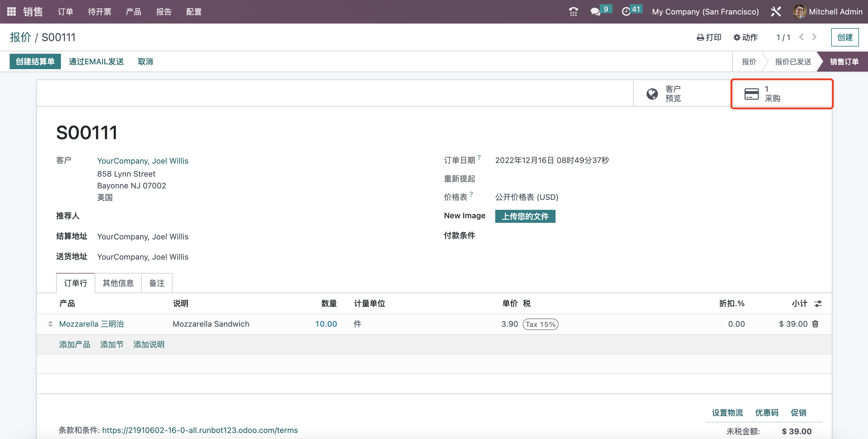Go to previous record arrow
The width and height of the screenshot is (868, 439).
click(802, 37)
